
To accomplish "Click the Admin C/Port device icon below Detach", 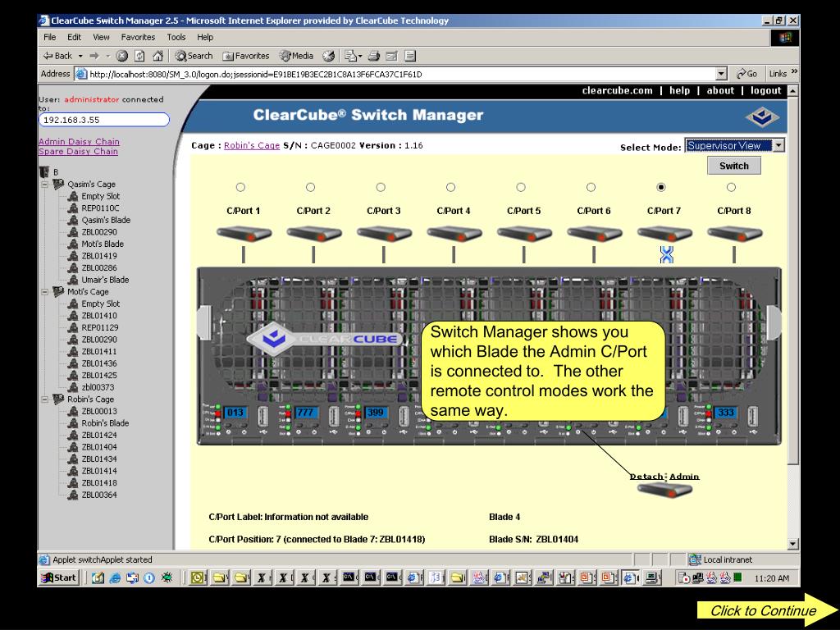I will tap(664, 490).
